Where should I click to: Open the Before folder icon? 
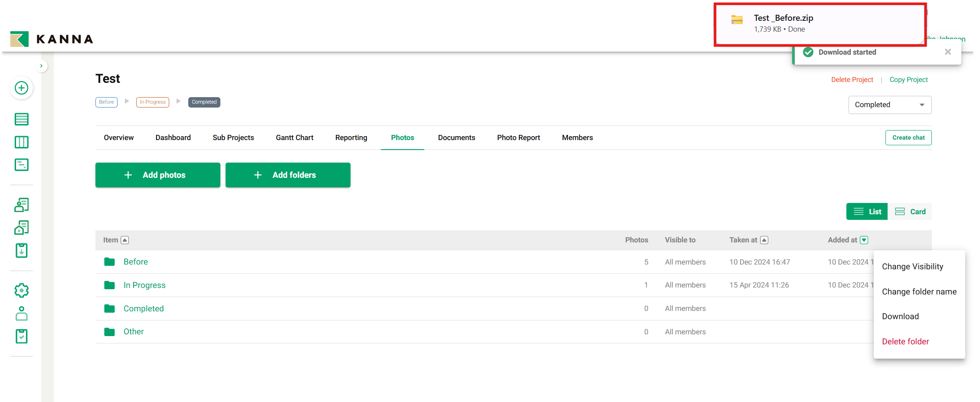pyautogui.click(x=109, y=262)
